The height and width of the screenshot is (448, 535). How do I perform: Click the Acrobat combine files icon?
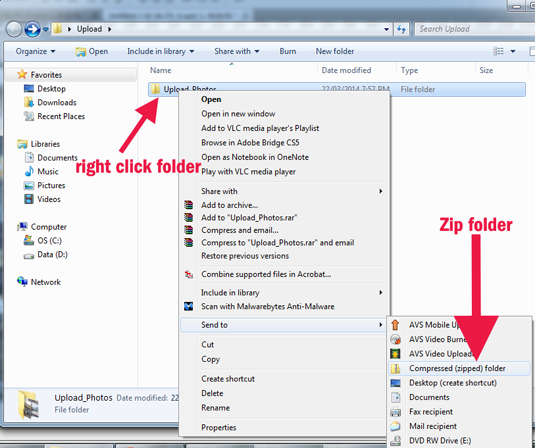pos(189,274)
